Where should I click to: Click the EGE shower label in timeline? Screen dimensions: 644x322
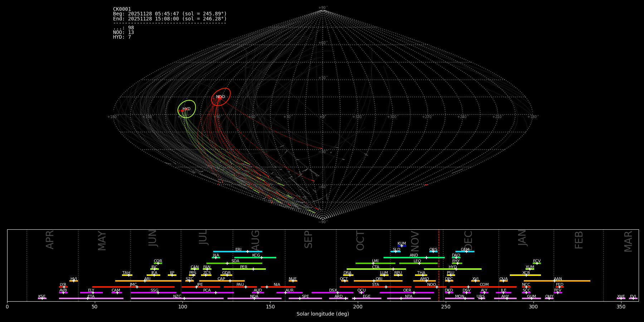click(x=367, y=297)
